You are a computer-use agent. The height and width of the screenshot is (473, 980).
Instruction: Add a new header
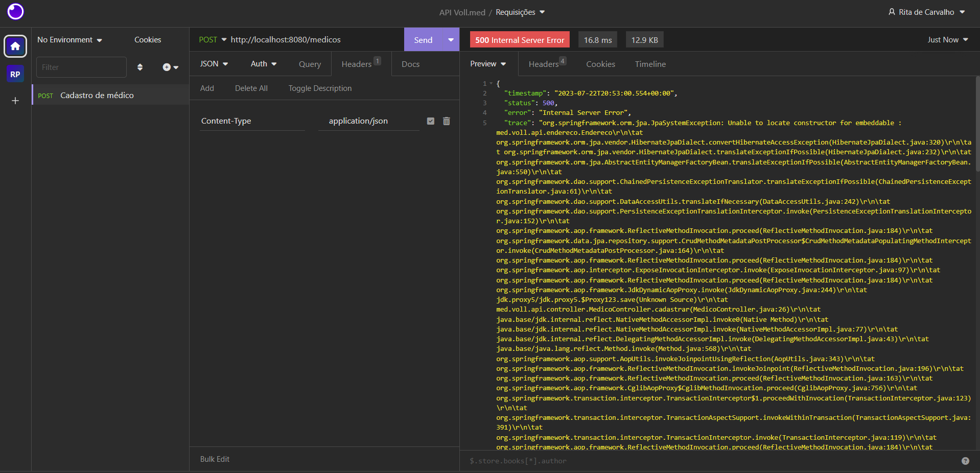[x=207, y=88]
